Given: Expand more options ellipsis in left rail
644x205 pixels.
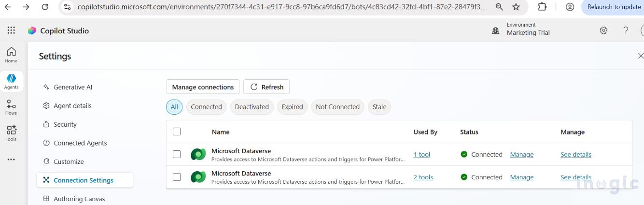Looking at the screenshot, I should [11, 160].
